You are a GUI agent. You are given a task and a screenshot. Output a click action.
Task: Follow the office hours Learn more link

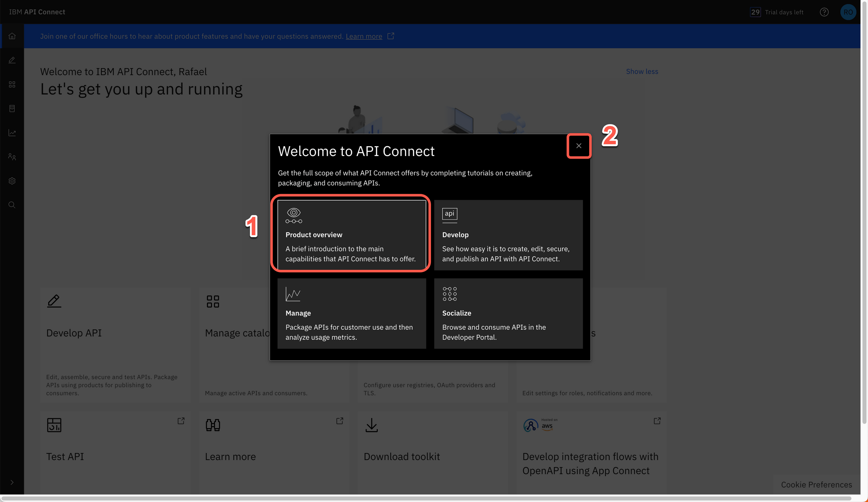click(x=364, y=36)
